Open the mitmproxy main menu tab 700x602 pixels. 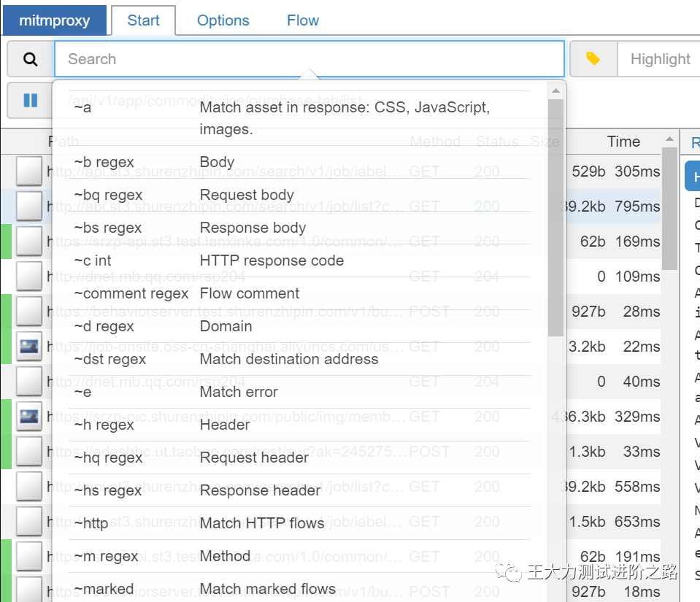[55, 20]
